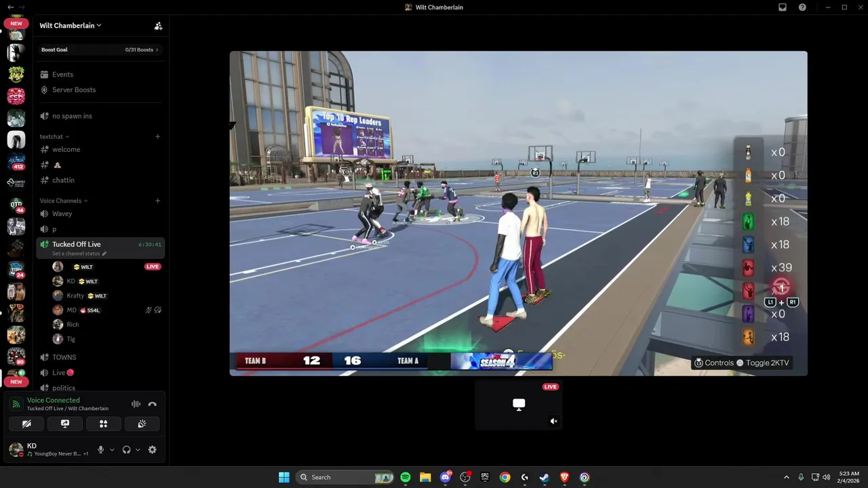Collapse the Voice Channels category

coord(64,201)
